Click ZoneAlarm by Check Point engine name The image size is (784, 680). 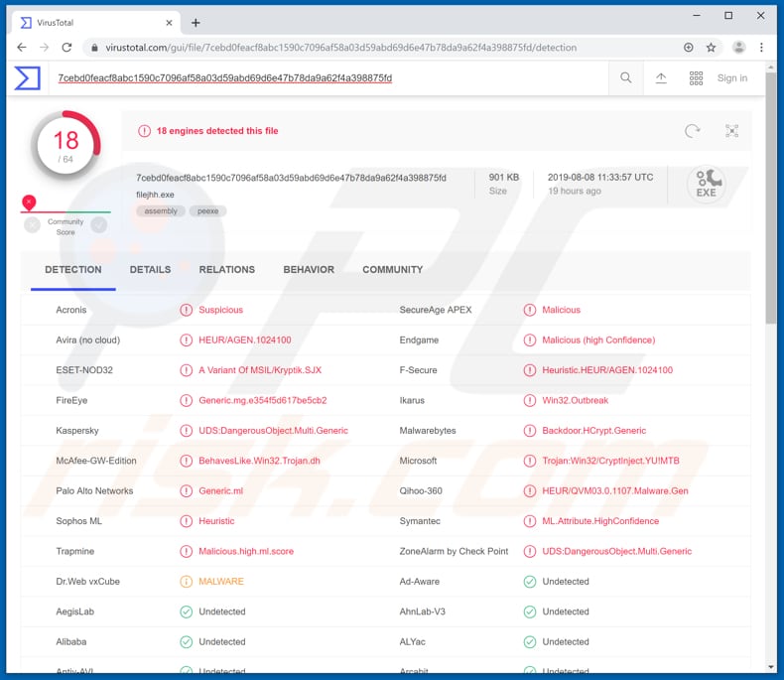point(454,551)
